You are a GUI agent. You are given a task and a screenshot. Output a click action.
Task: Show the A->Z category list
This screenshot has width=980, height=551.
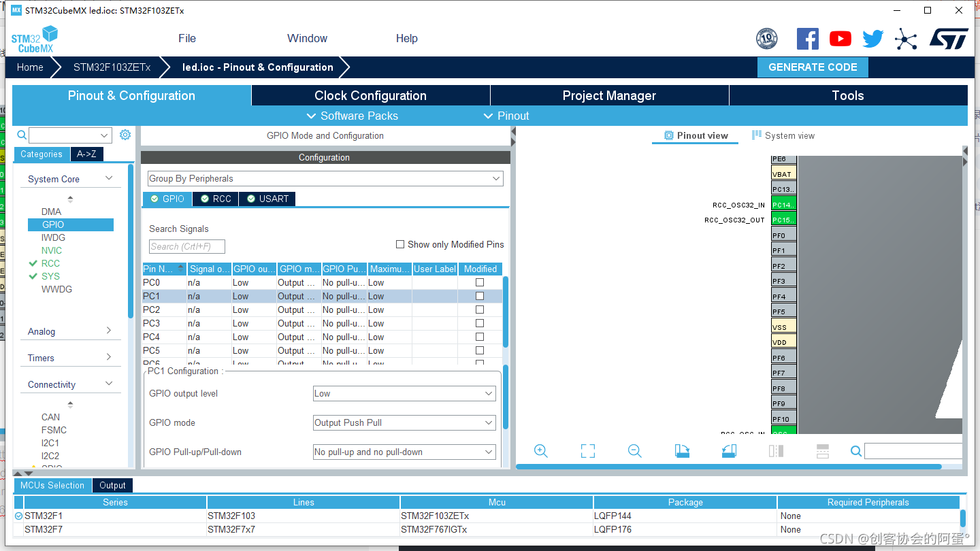(86, 154)
